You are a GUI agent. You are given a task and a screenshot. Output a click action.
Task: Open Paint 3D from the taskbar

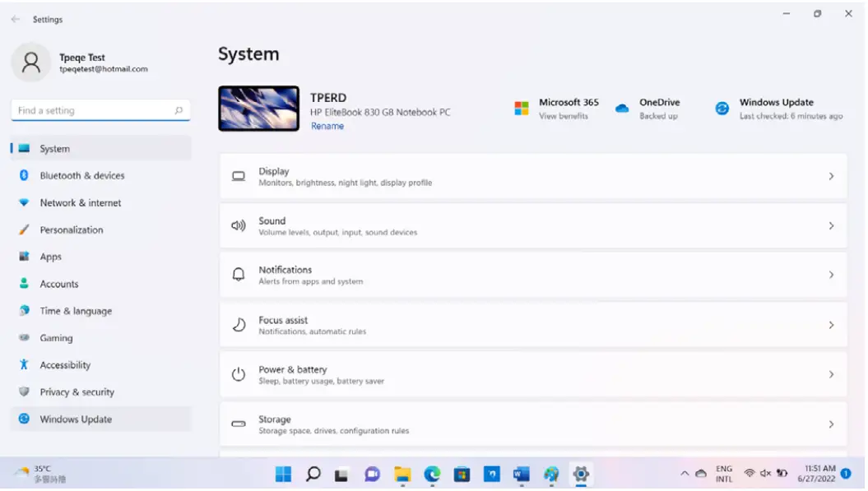click(551, 474)
